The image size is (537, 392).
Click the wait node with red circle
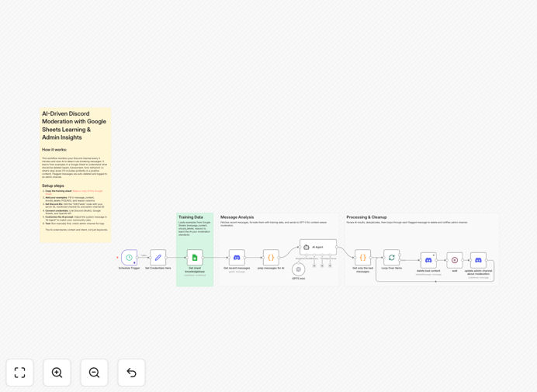pyautogui.click(x=455, y=260)
